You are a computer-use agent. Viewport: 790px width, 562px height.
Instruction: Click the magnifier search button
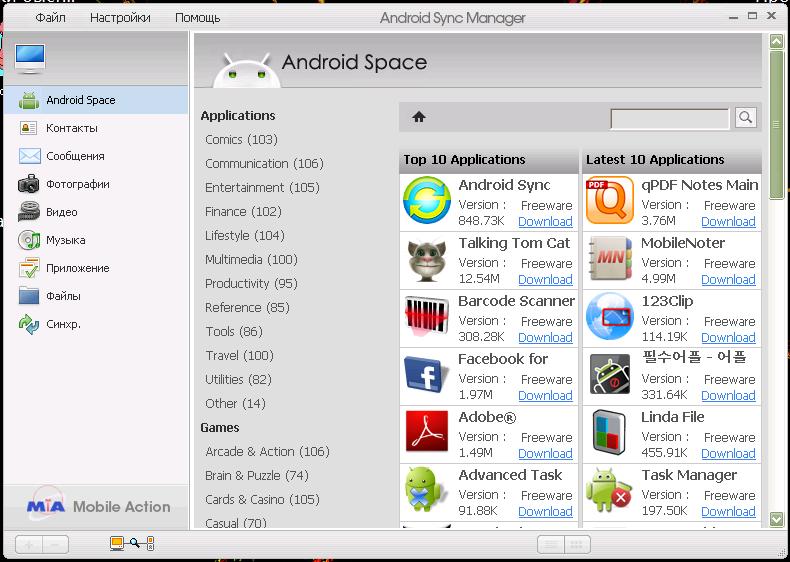pos(746,118)
